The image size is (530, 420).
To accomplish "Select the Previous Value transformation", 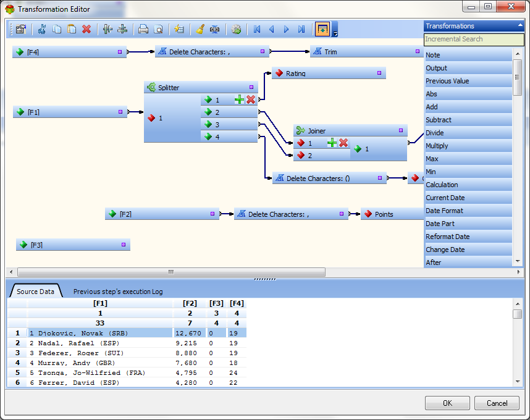I will 468,81.
